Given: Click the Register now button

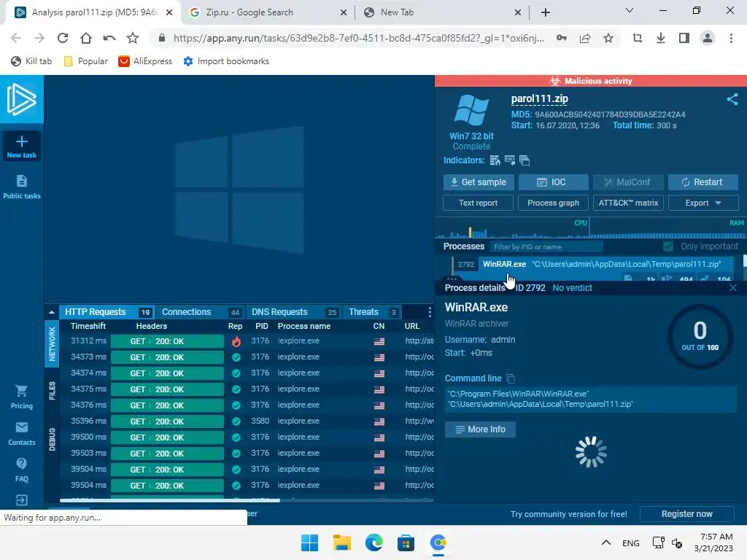Looking at the screenshot, I should point(686,514).
